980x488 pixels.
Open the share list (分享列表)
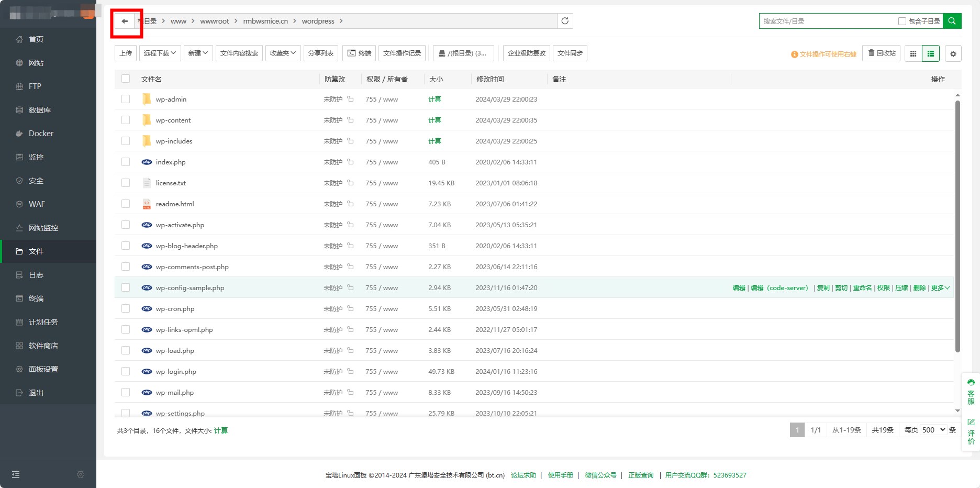coord(321,53)
